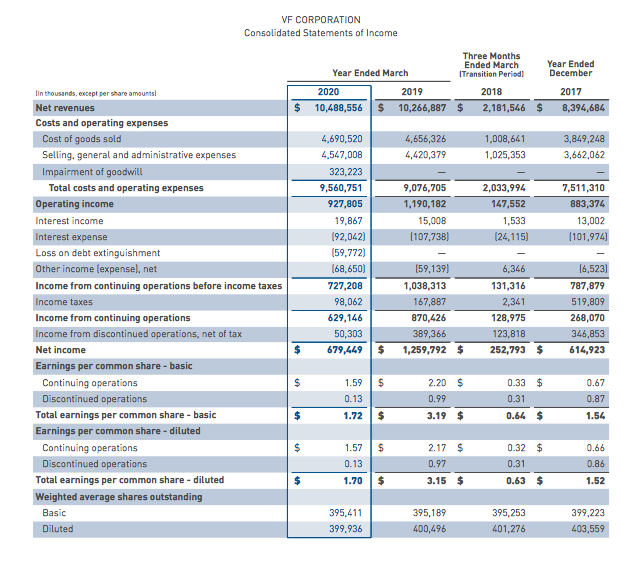Screen dimensions: 633x578
Task: Click 'Selling, general and administrative expenses' label
Action: click(x=139, y=155)
